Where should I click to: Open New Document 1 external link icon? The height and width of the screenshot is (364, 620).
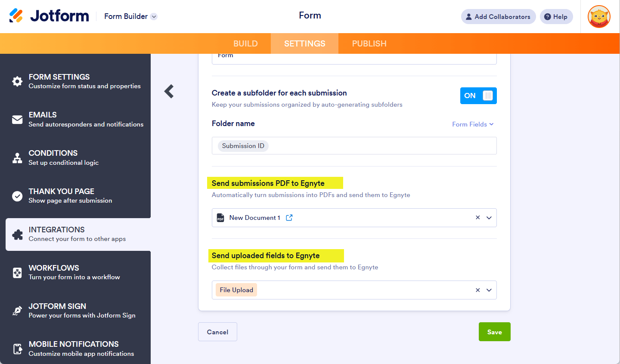tap(289, 218)
